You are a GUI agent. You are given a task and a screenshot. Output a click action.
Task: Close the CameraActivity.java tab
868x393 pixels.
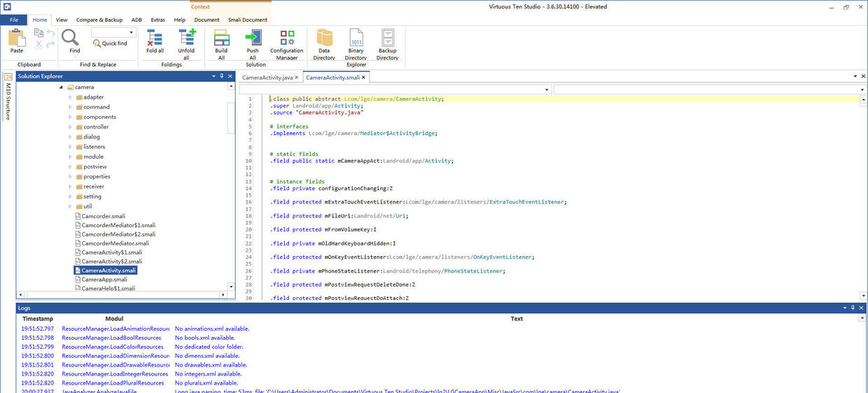pyautogui.click(x=297, y=77)
